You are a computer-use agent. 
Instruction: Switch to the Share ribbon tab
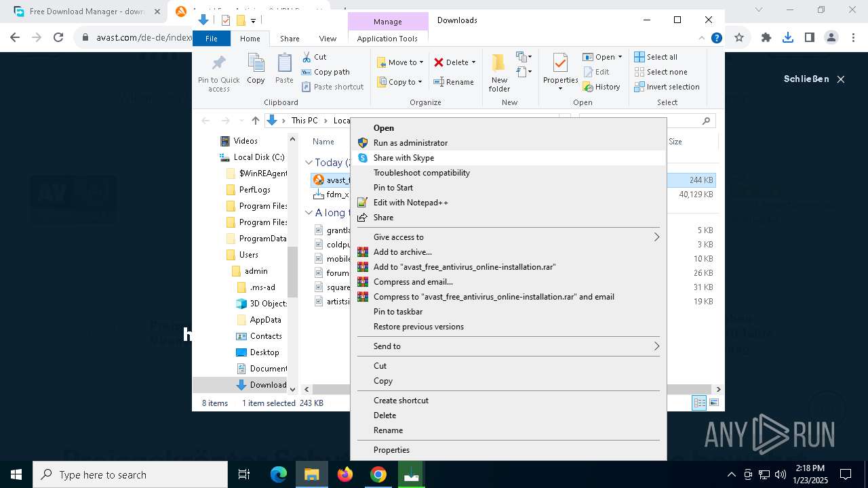click(x=290, y=39)
